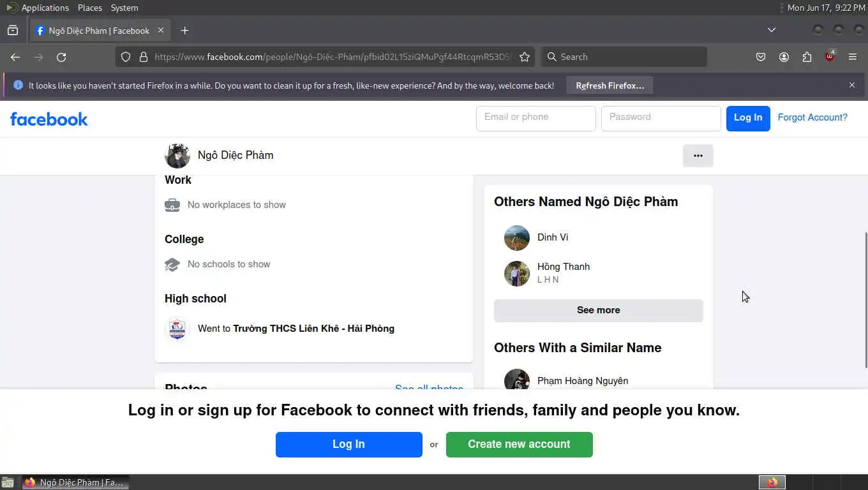Focus the Email or phone field
Viewport: 868px width, 490px height.
coord(536,119)
